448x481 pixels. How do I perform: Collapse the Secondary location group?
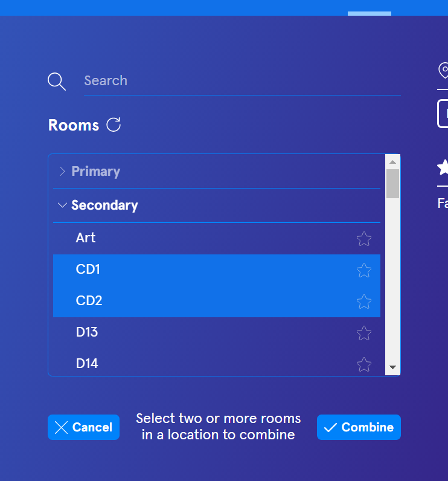(104, 205)
